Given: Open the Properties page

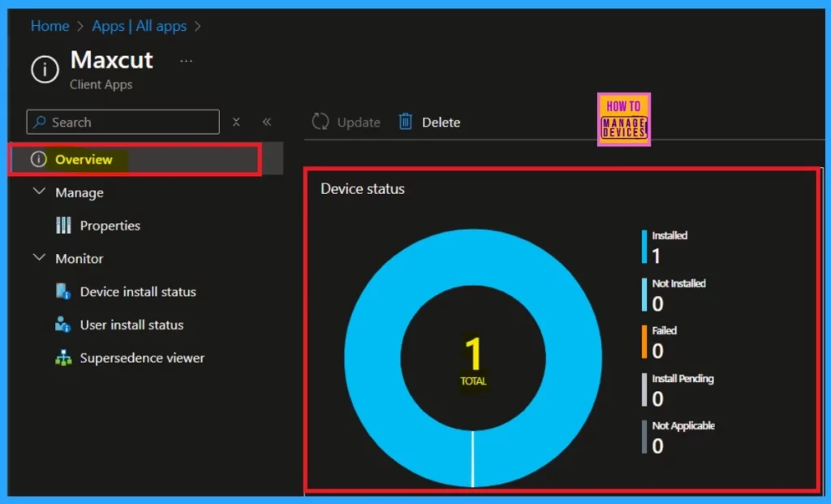Looking at the screenshot, I should click(x=110, y=226).
